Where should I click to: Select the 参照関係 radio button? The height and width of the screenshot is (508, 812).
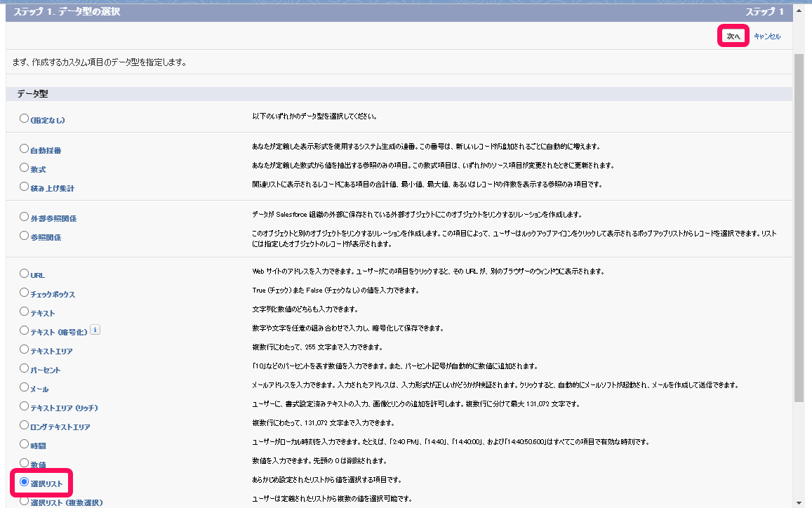click(x=25, y=236)
